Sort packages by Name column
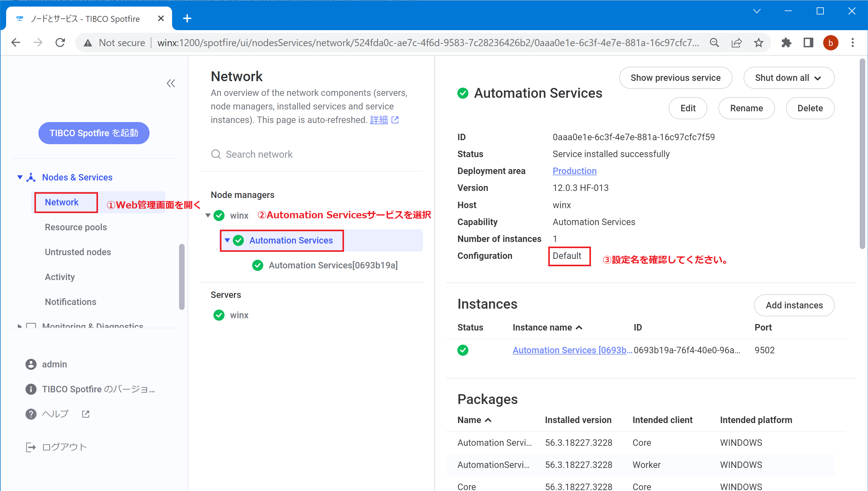868x491 pixels. (x=474, y=420)
